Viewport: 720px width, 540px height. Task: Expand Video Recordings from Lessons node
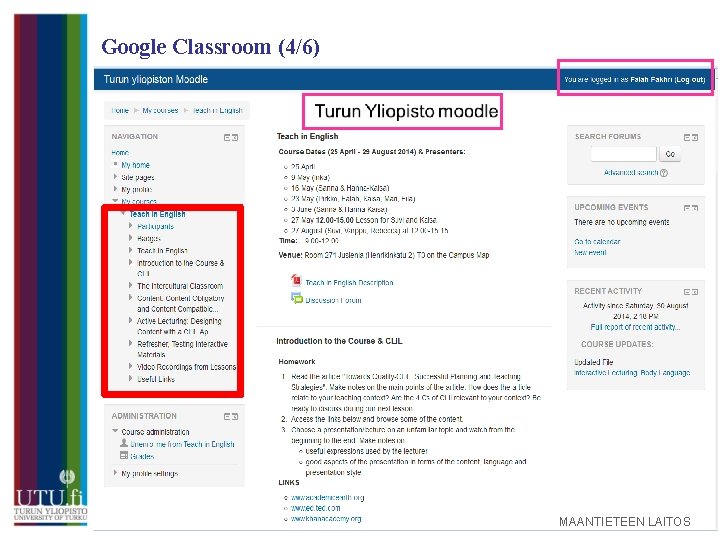coord(131,366)
